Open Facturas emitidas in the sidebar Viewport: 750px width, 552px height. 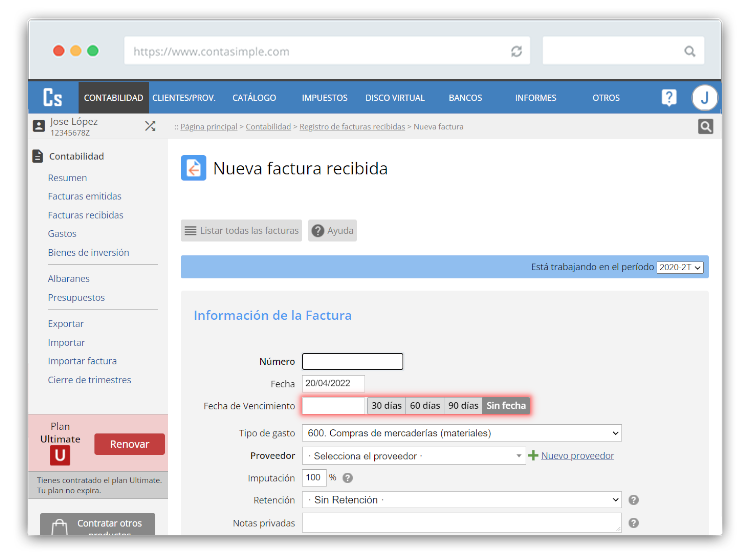coord(85,196)
